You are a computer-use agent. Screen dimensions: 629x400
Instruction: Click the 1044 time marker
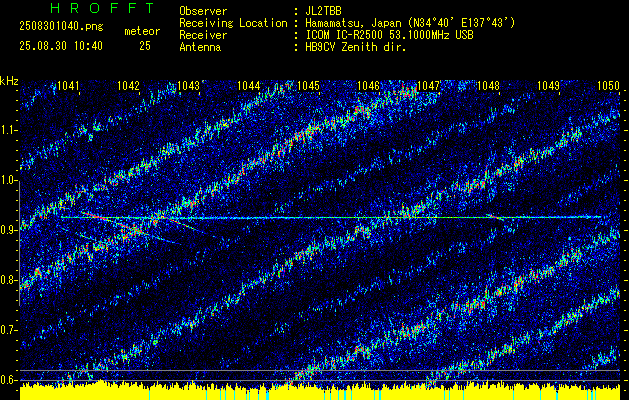[x=248, y=85]
